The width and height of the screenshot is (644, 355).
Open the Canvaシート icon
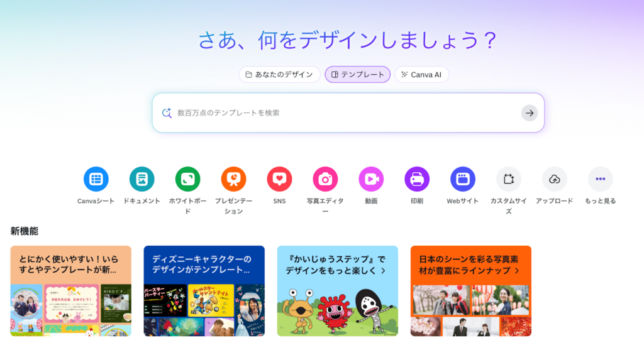(96, 179)
